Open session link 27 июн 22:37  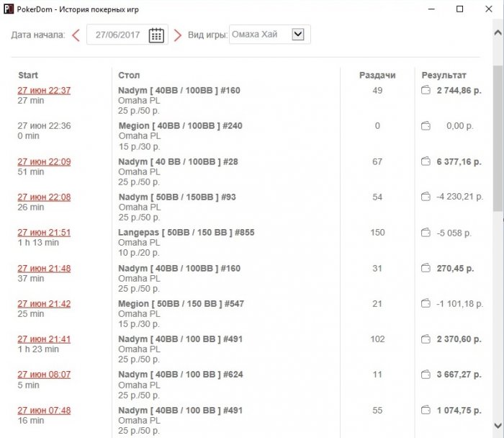pos(44,90)
